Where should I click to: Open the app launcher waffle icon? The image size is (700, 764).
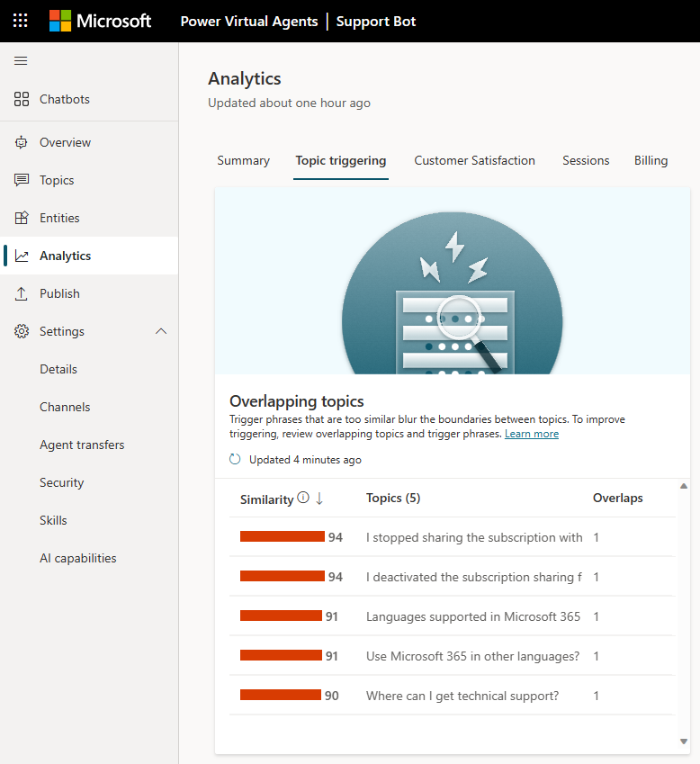point(20,21)
